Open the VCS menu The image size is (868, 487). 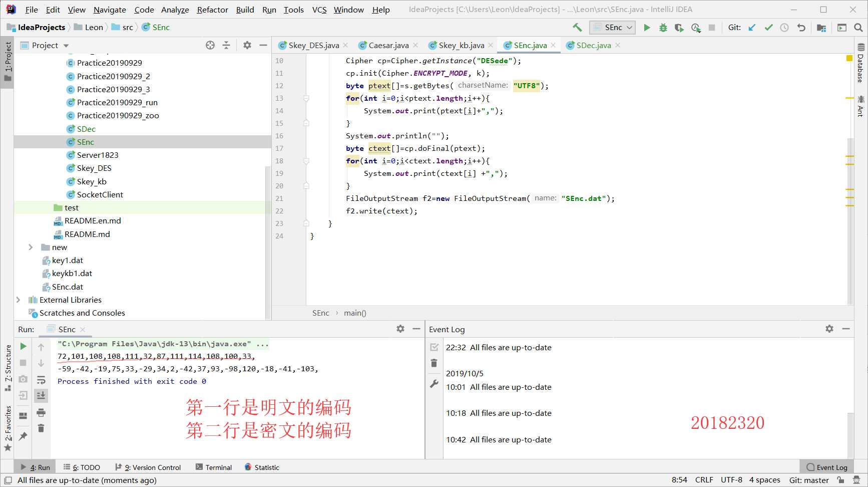point(319,10)
